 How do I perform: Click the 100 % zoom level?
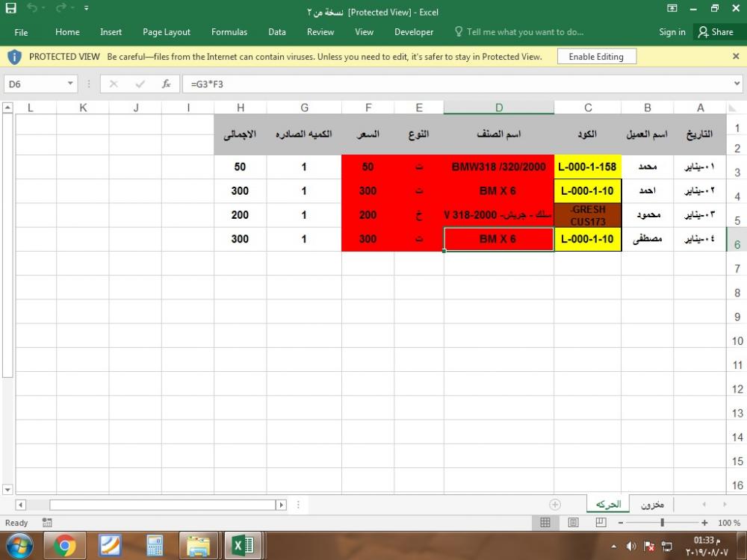[x=729, y=523]
